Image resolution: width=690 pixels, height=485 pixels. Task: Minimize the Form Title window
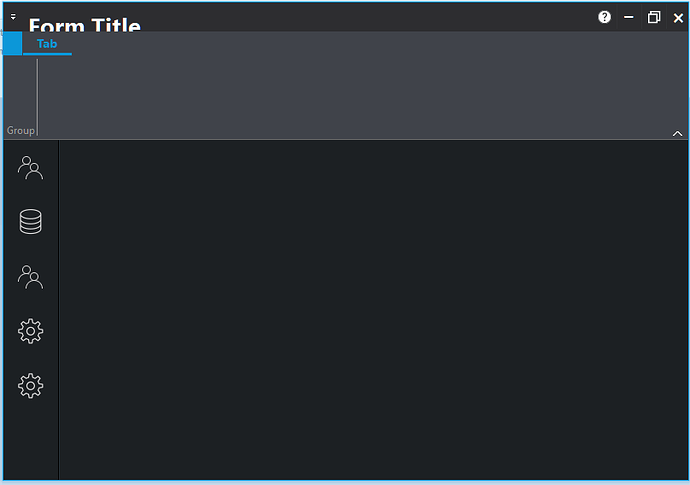point(628,17)
